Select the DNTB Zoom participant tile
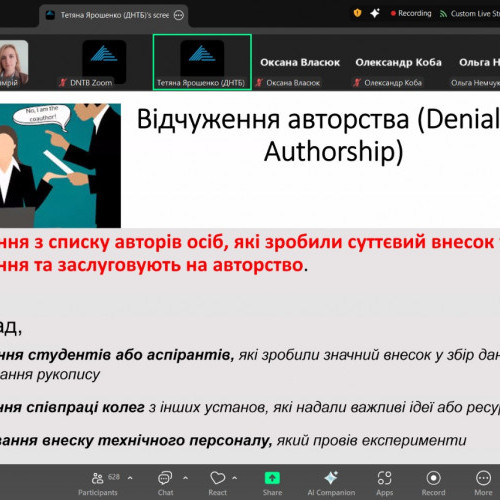500x500 pixels. coord(104,62)
